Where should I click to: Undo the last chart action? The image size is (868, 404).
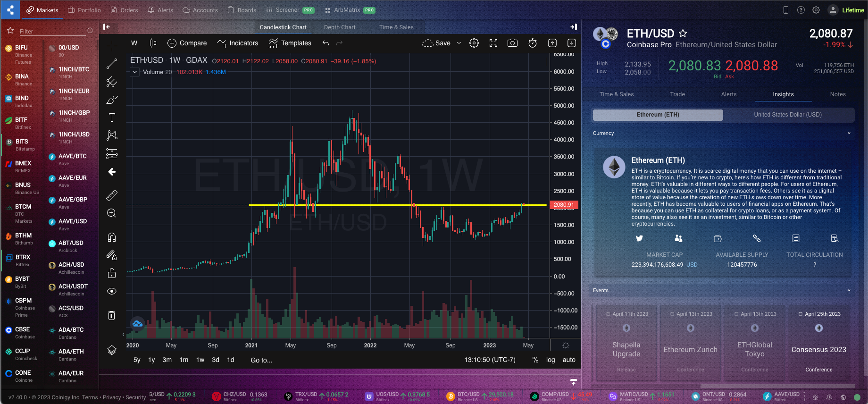point(325,43)
